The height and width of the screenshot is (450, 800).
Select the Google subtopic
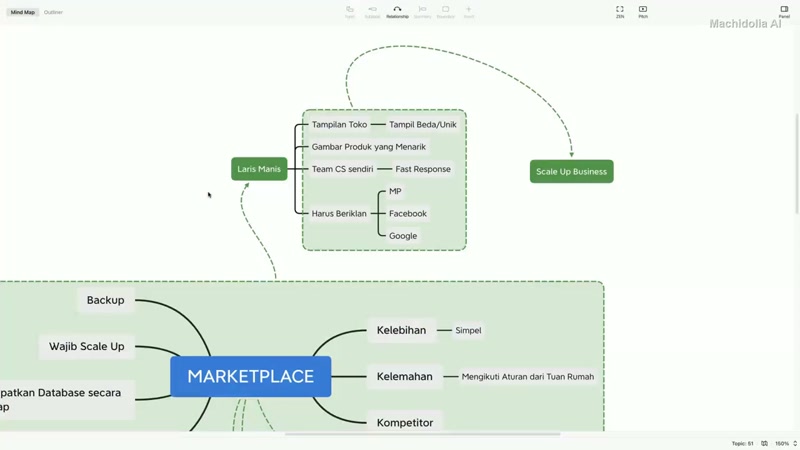(403, 236)
